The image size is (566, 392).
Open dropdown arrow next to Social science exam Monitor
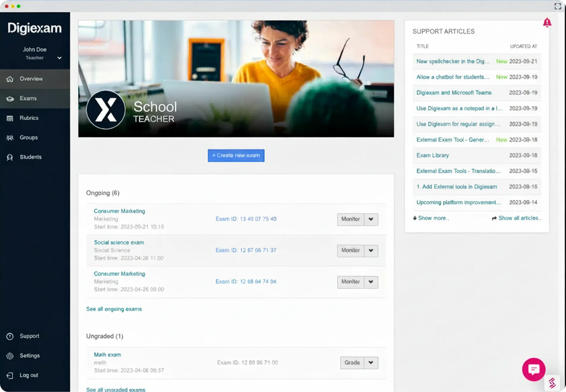[x=371, y=251]
